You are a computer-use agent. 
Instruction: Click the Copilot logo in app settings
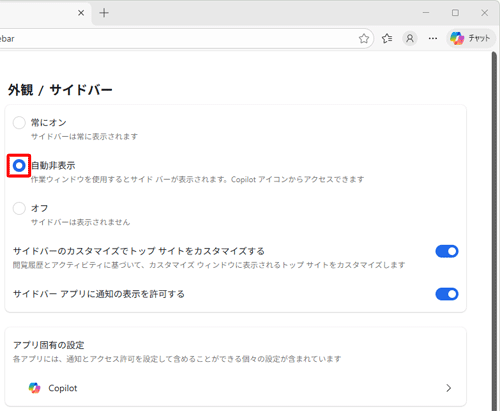[x=34, y=388]
